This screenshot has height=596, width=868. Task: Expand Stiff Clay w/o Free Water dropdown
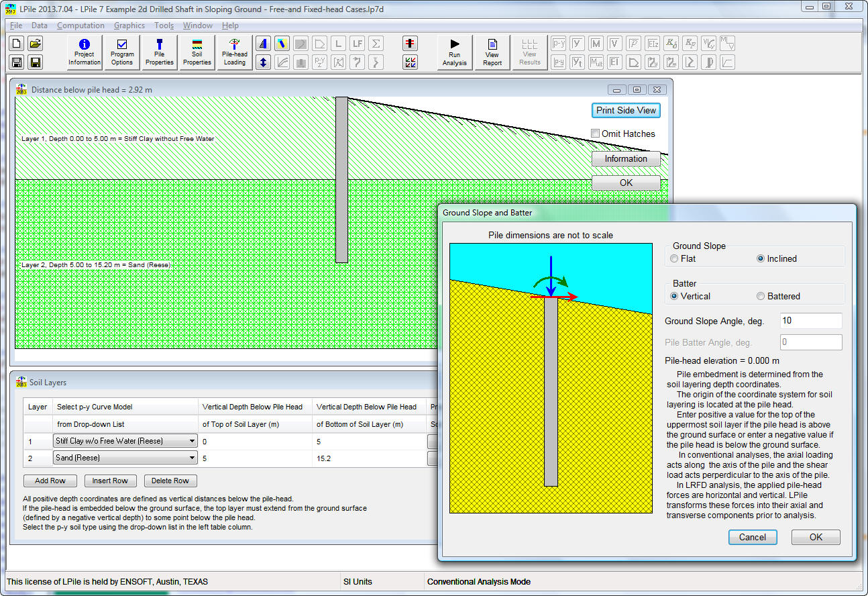[193, 441]
